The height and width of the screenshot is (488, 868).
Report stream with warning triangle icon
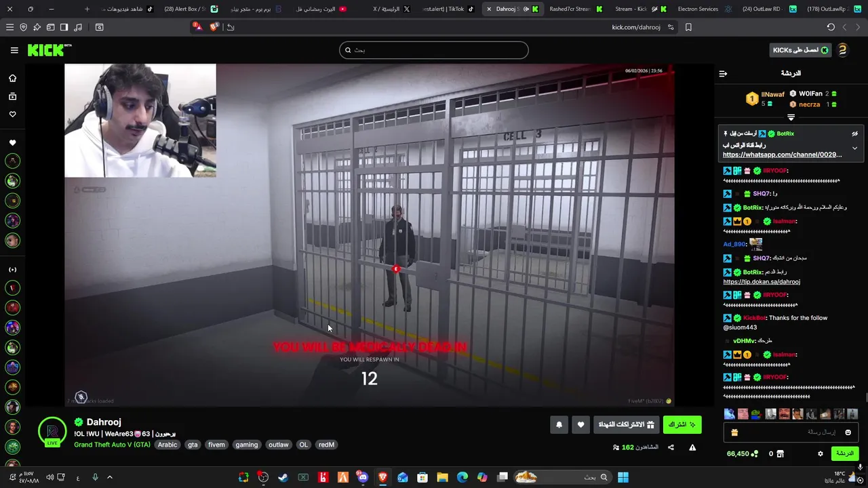coord(692,447)
